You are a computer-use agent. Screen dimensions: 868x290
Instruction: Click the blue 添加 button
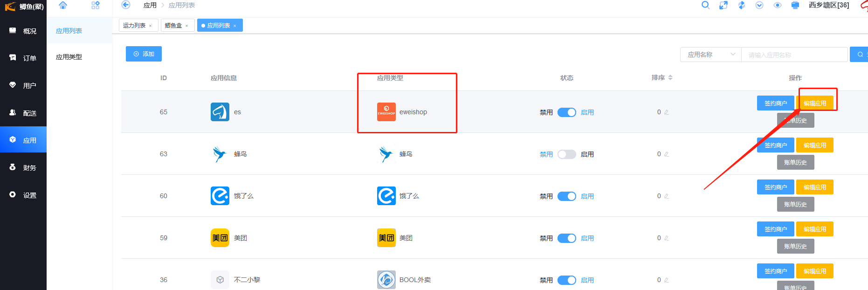pyautogui.click(x=144, y=54)
